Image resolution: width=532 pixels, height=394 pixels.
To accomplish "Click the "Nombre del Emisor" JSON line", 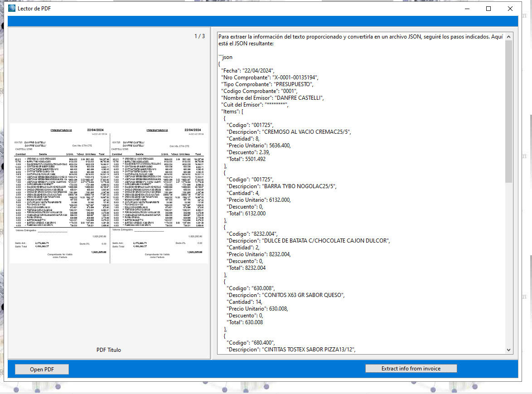I will click(x=272, y=98).
